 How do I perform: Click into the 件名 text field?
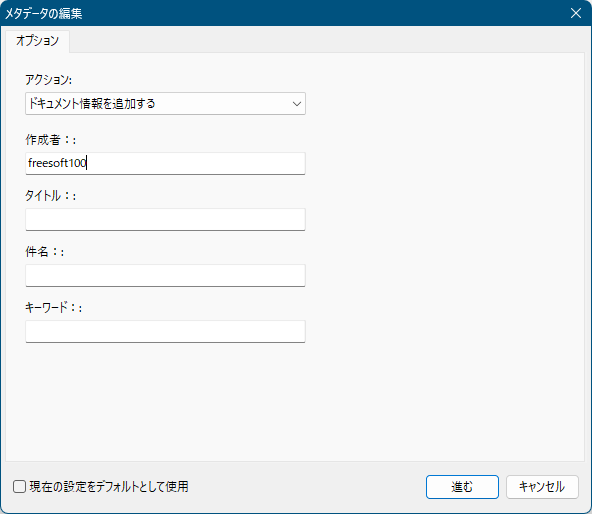tap(165, 275)
